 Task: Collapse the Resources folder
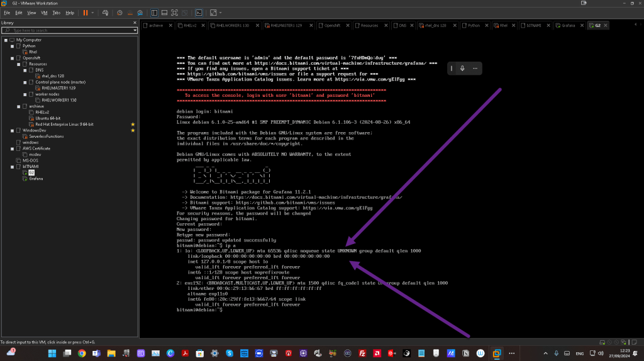click(x=18, y=65)
